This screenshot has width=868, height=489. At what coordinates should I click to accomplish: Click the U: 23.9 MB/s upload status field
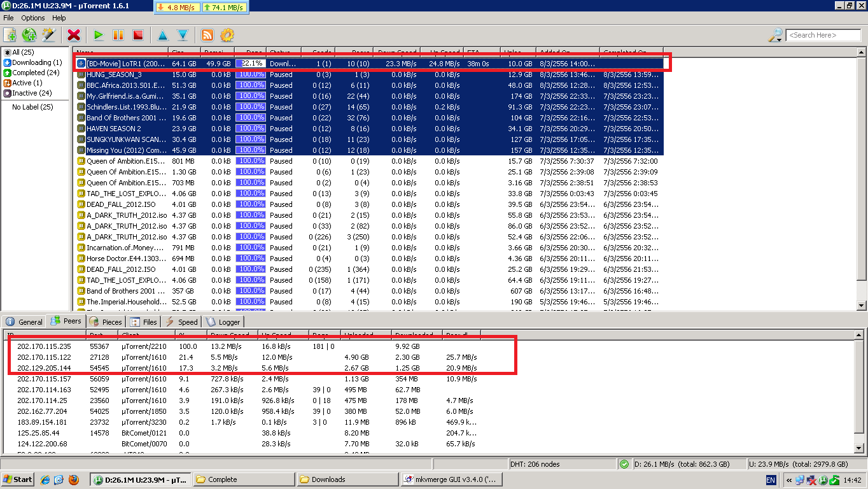(x=806, y=464)
